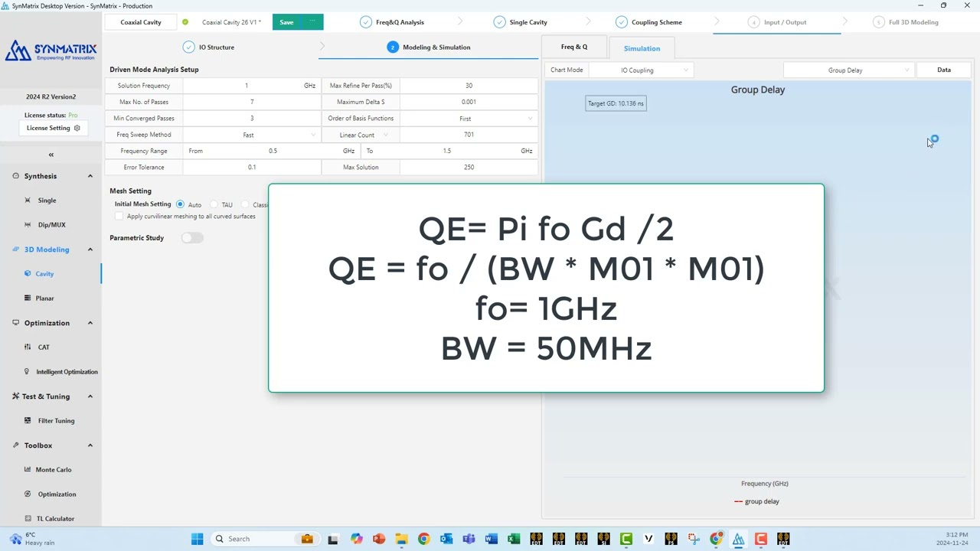Open the Filter Tuning icon
Viewport: 980px width, 551px height.
point(28,421)
